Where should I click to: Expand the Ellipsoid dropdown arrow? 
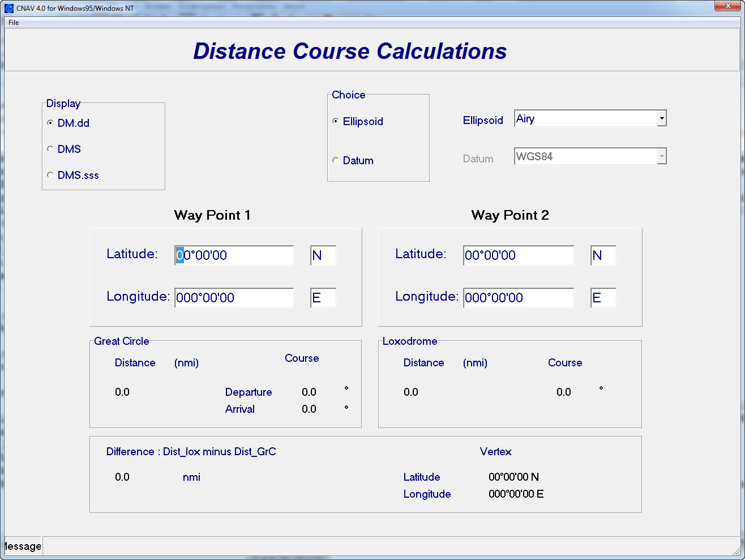pos(661,119)
